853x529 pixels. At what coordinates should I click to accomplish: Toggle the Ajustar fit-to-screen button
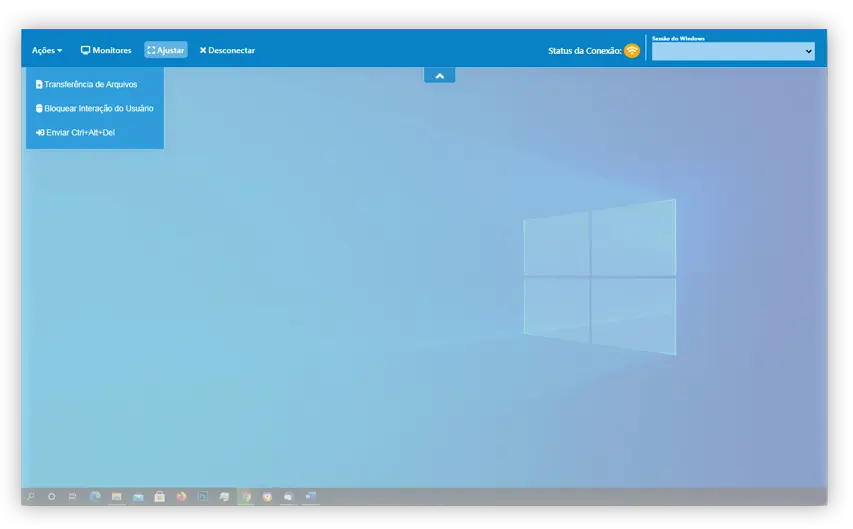(x=166, y=50)
